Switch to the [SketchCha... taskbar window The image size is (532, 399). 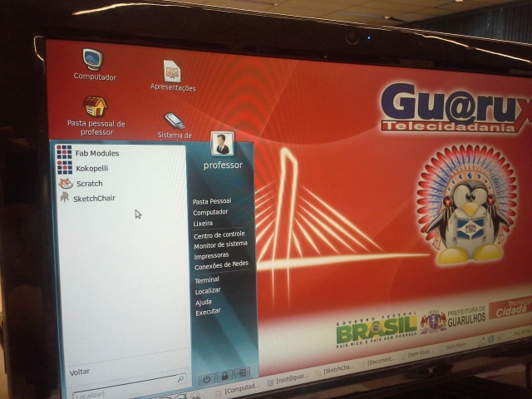point(335,370)
